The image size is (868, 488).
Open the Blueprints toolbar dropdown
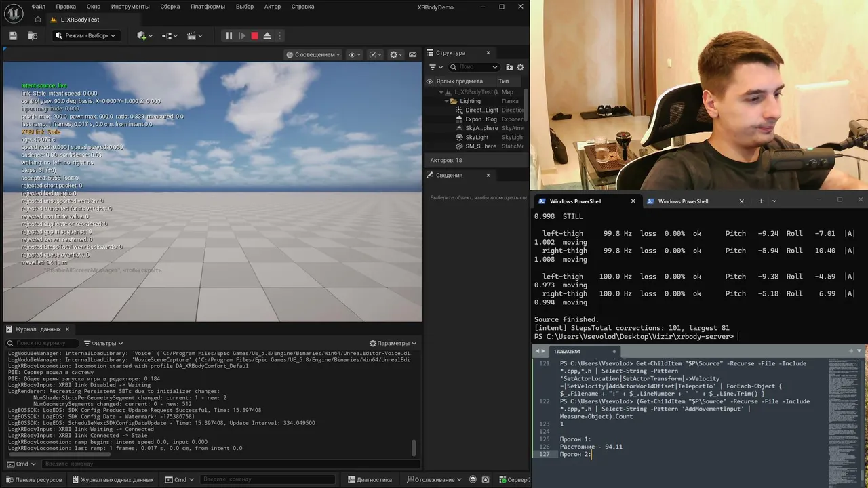click(x=170, y=35)
